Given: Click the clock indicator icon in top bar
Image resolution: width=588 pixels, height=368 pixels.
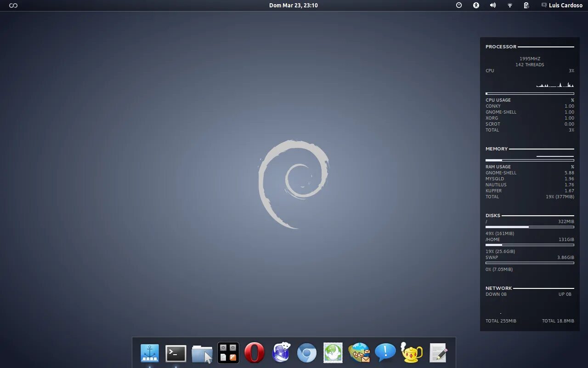Looking at the screenshot, I should point(459,6).
